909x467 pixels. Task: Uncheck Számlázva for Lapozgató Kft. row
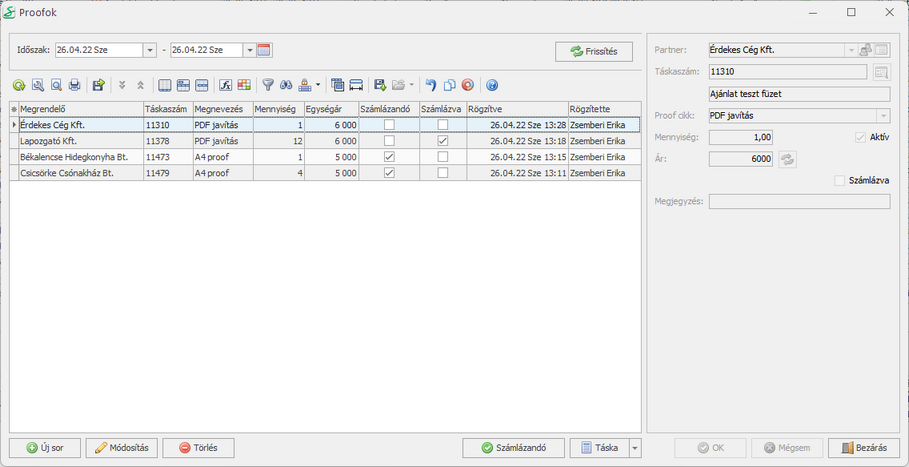tap(443, 142)
